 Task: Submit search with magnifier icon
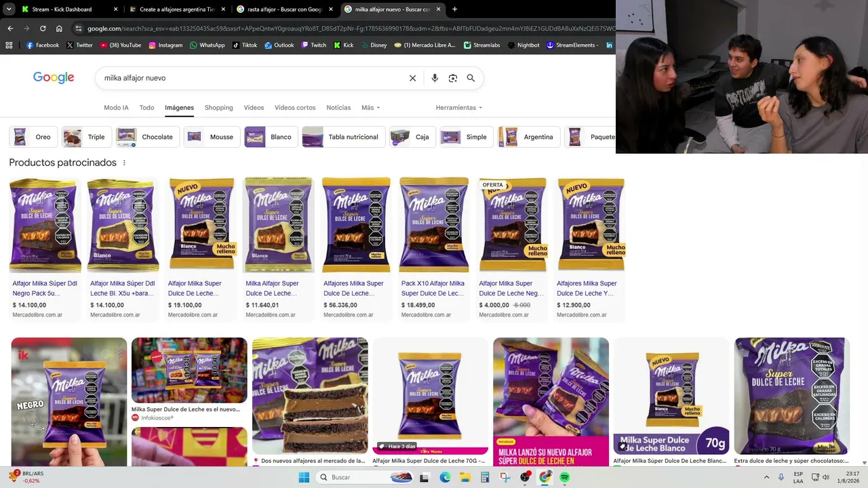pyautogui.click(x=471, y=78)
